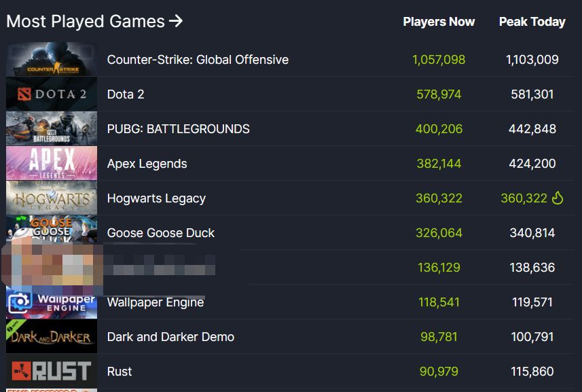Screen dimensions: 582x392
Task: Open the Hogwarts Legacy title link
Action: click(156, 198)
